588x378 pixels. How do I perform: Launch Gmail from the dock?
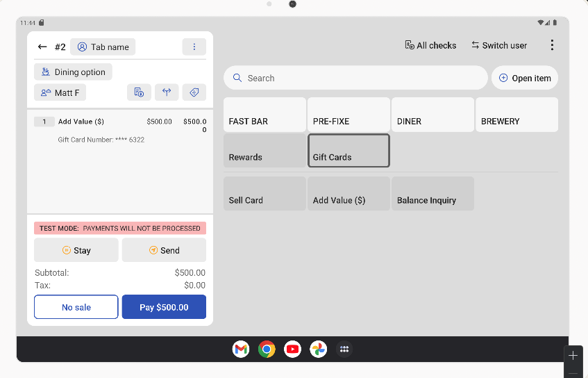[x=241, y=349]
